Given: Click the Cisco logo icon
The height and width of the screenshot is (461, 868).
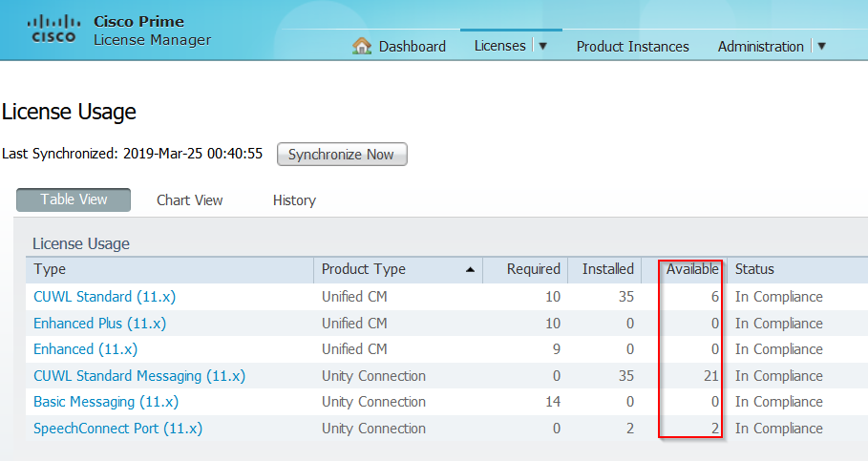Looking at the screenshot, I should tap(53, 30).
